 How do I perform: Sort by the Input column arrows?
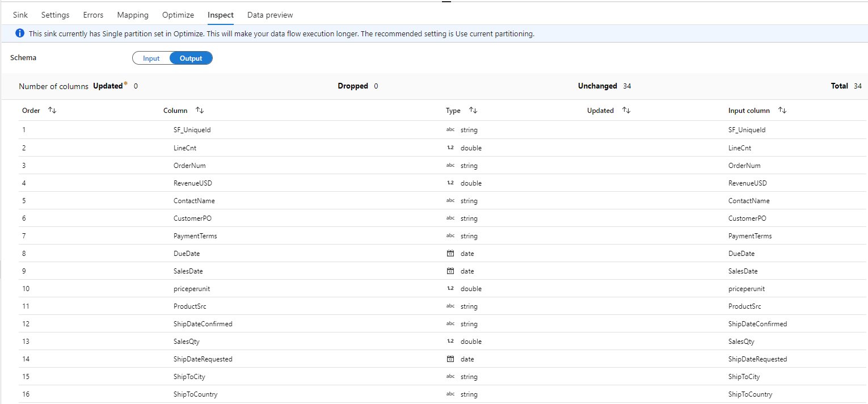pos(782,110)
